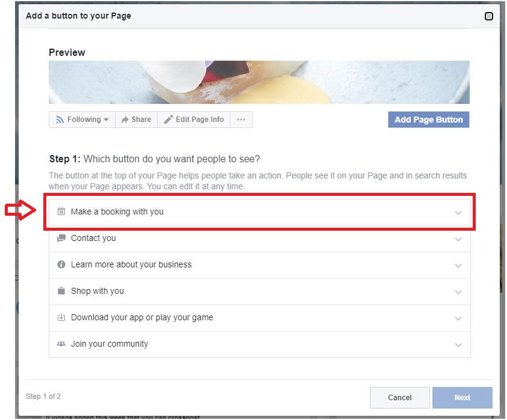
Task: Click the Next button
Action: pos(462,397)
